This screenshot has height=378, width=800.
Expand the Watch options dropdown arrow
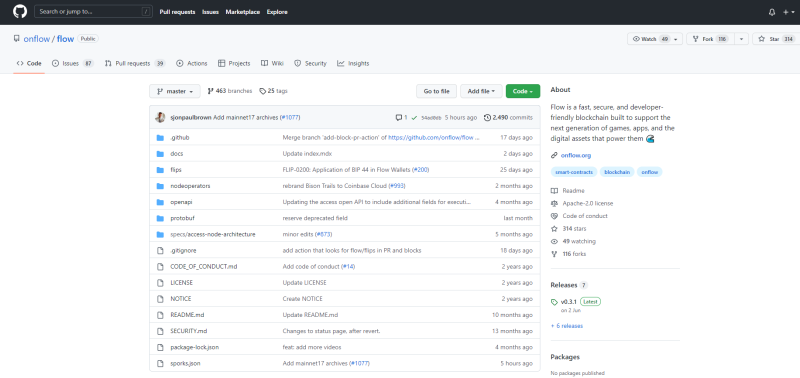coord(677,39)
